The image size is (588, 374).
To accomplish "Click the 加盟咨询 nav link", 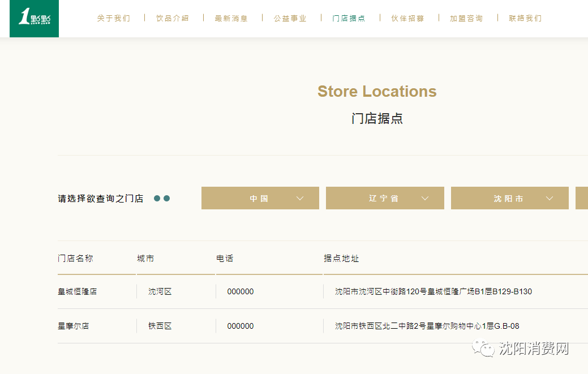I will click(467, 18).
